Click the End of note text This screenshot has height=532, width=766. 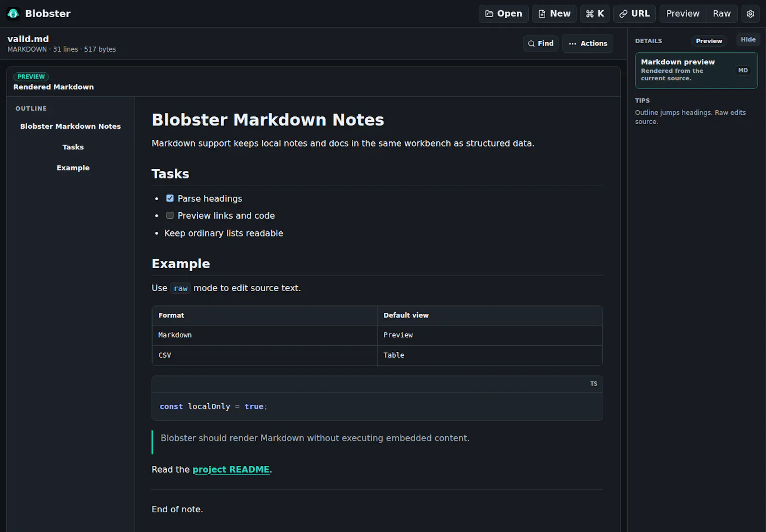[177, 509]
